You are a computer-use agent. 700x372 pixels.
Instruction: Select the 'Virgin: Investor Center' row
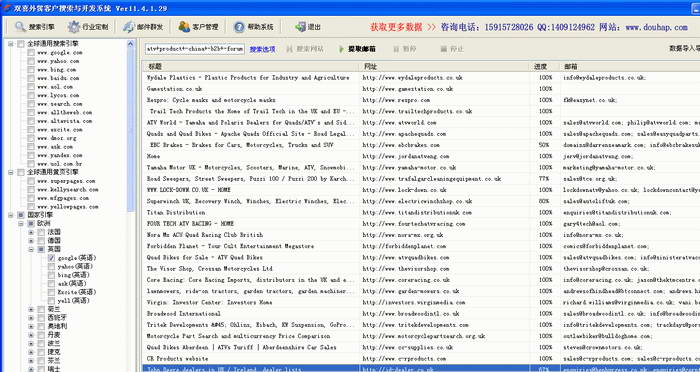209,302
